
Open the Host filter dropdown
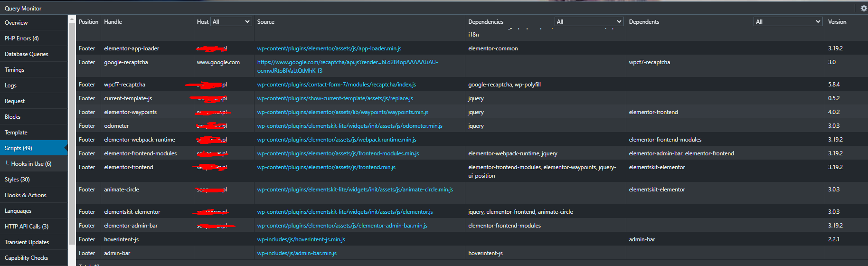[x=231, y=22]
